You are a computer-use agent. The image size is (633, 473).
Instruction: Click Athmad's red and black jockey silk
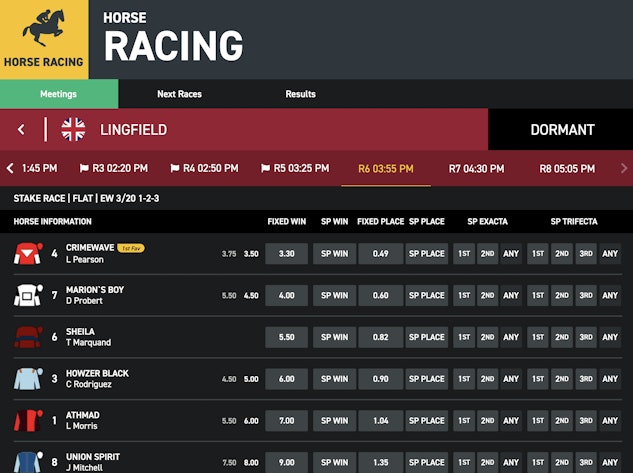point(26,421)
